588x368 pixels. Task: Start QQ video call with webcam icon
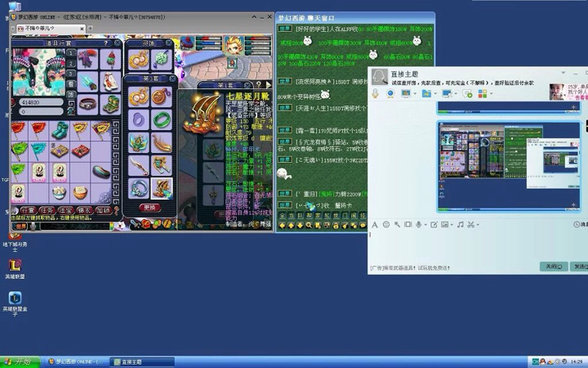pos(390,93)
